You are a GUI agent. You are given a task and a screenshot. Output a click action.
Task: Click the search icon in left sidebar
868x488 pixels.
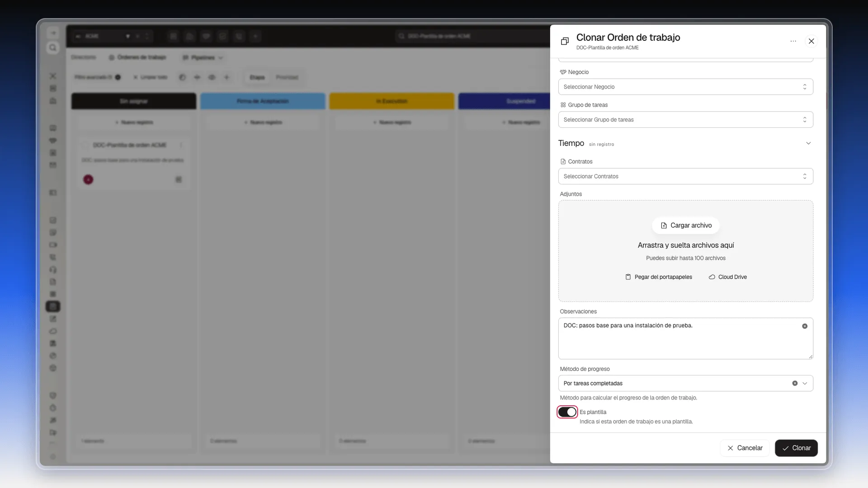pos(53,48)
